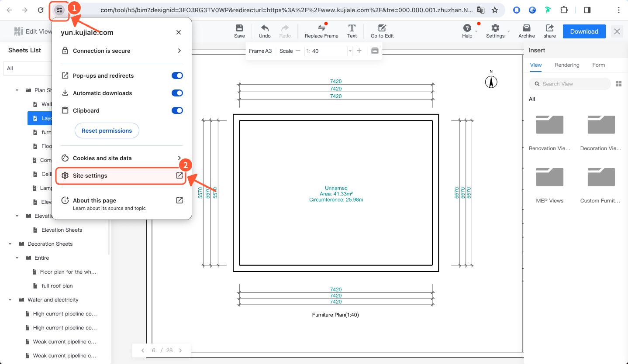Click the blue Download button
This screenshot has width=628, height=364.
coord(584,31)
